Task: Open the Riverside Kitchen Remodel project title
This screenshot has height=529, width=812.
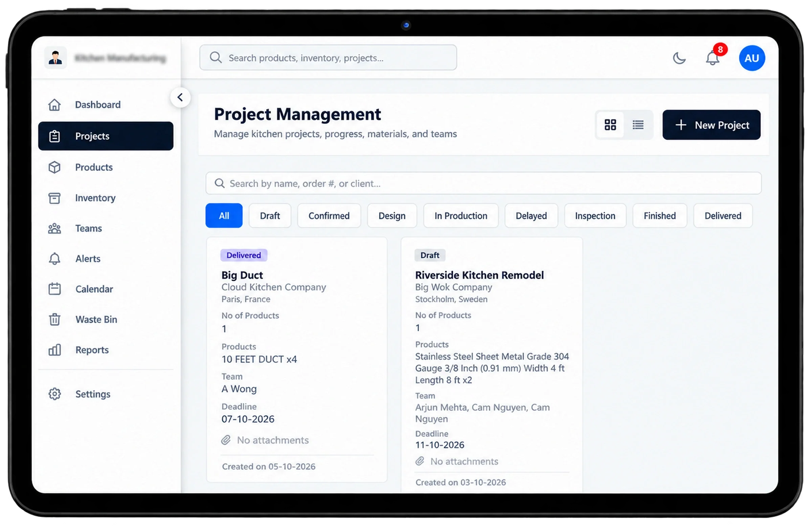Action: click(479, 275)
